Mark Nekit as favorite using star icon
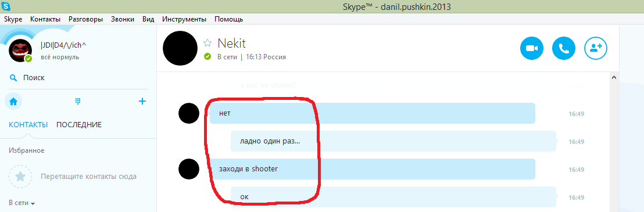Viewport: 644px width, 212px height. pyautogui.click(x=207, y=42)
